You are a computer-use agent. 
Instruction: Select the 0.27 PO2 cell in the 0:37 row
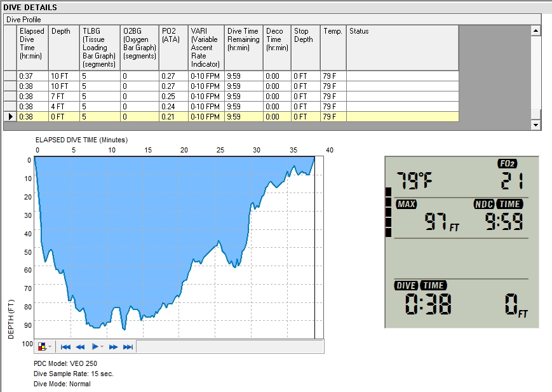coord(173,76)
